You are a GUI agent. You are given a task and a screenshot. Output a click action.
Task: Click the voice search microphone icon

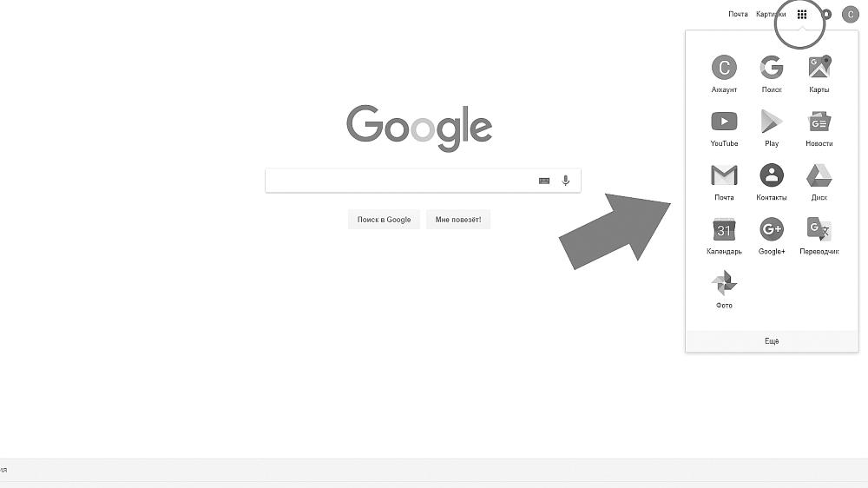click(x=565, y=181)
